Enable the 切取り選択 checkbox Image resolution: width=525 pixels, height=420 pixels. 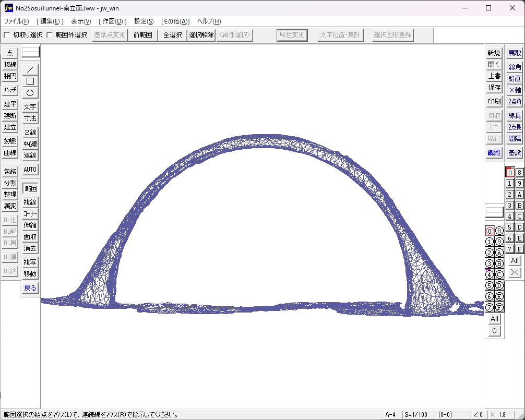pyautogui.click(x=7, y=35)
